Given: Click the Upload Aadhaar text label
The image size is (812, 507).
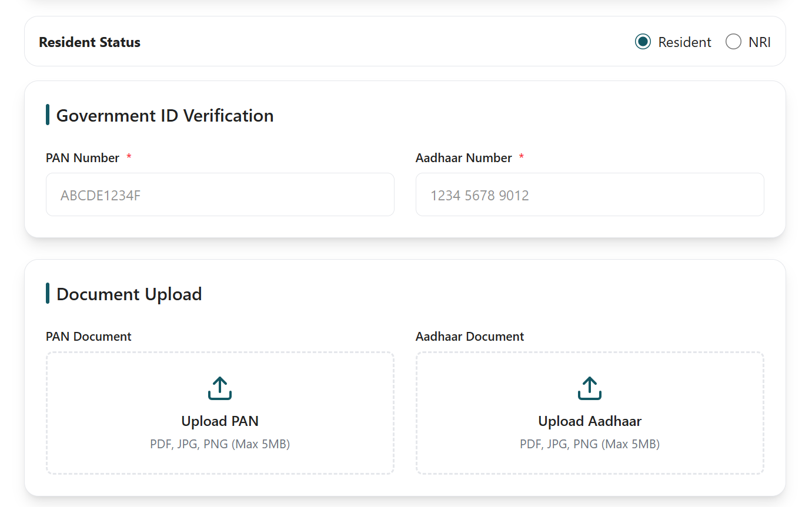Looking at the screenshot, I should click(589, 421).
